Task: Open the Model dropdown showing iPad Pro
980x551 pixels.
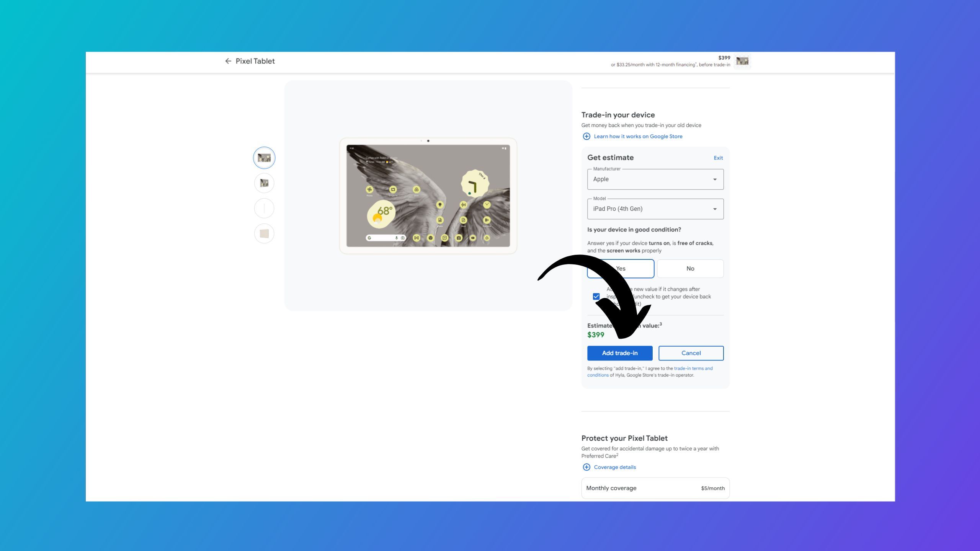Action: tap(655, 209)
